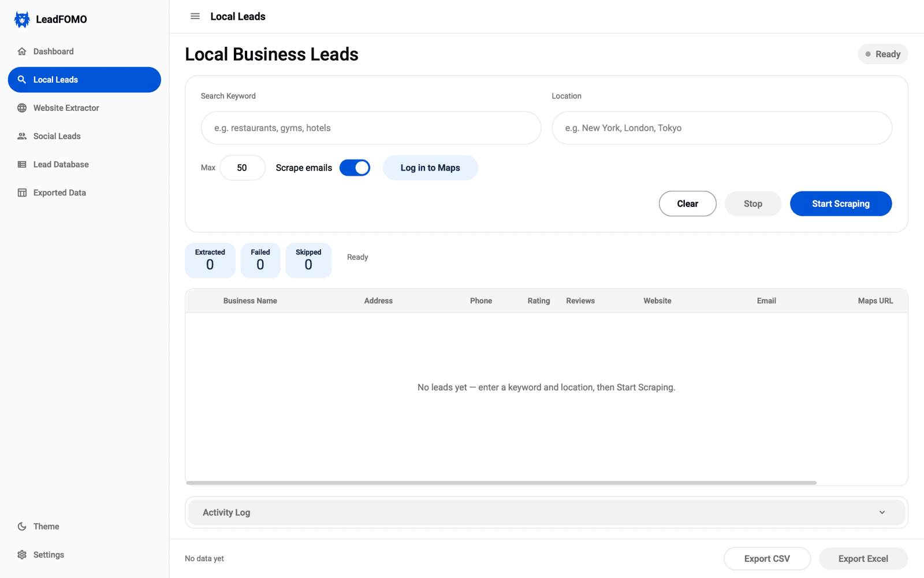Image resolution: width=924 pixels, height=578 pixels.
Task: Click the Local Leads magnifier icon
Action: click(22, 80)
